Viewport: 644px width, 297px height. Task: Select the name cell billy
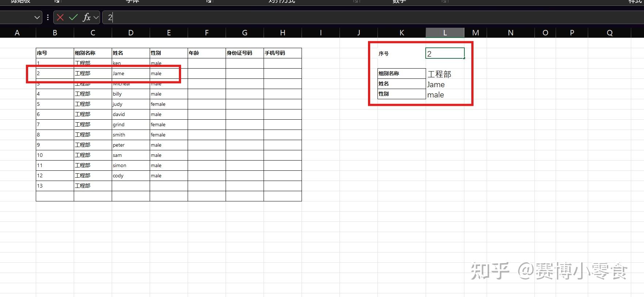[x=131, y=94]
